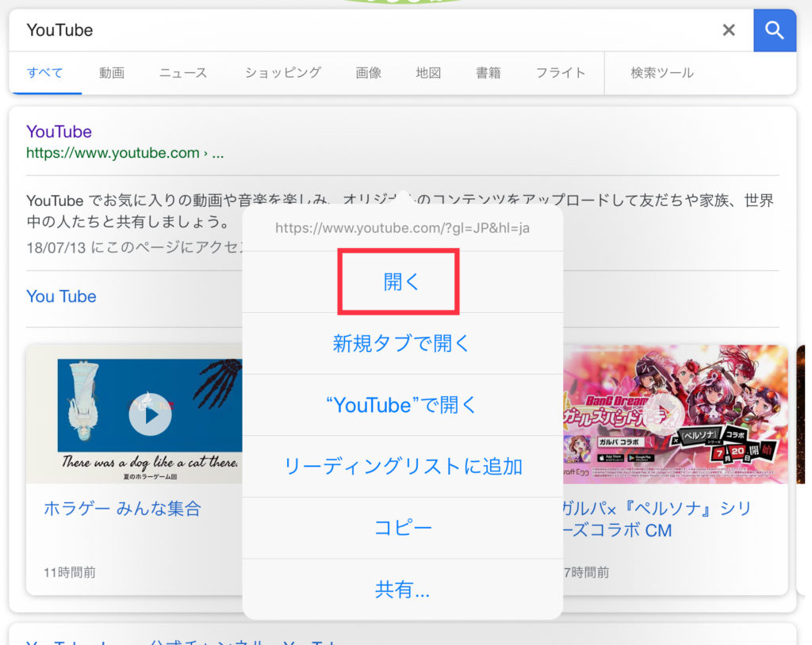812x645 pixels.
Task: Open the ガルパ×『ペルソナ』シリーズコラボ CM title
Action: [657, 519]
